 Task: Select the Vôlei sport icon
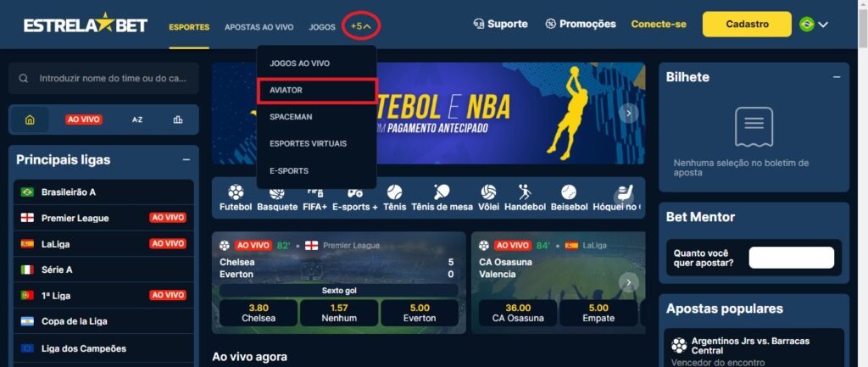[488, 198]
